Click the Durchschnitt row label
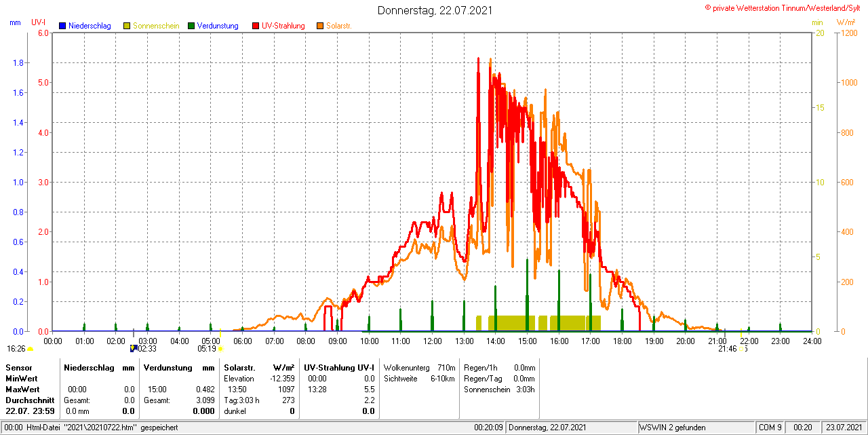Viewport: 868px width, 435px height. click(30, 400)
